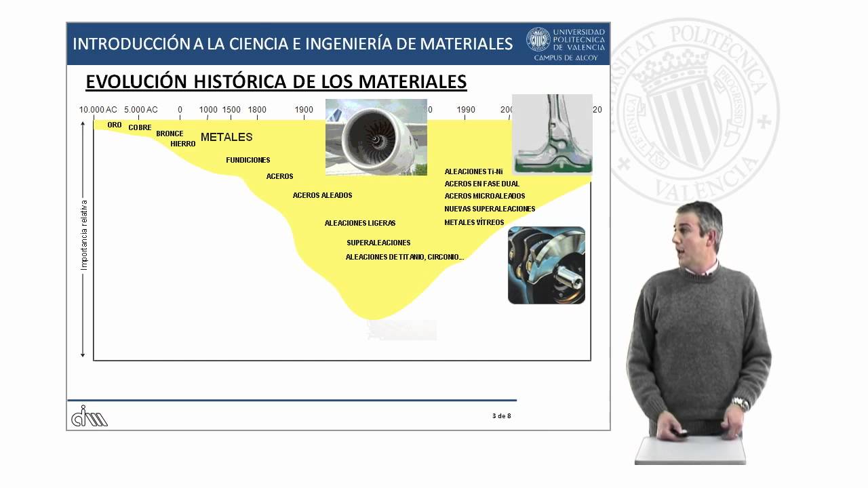Image resolution: width=868 pixels, height=488 pixels.
Task: Click the bearing mechanism image
Action: (546, 265)
